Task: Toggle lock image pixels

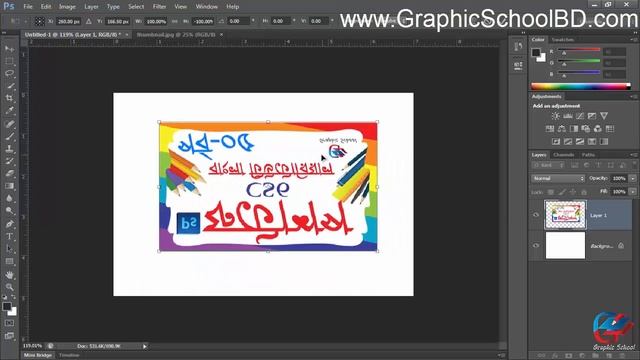Action: pyautogui.click(x=562, y=192)
